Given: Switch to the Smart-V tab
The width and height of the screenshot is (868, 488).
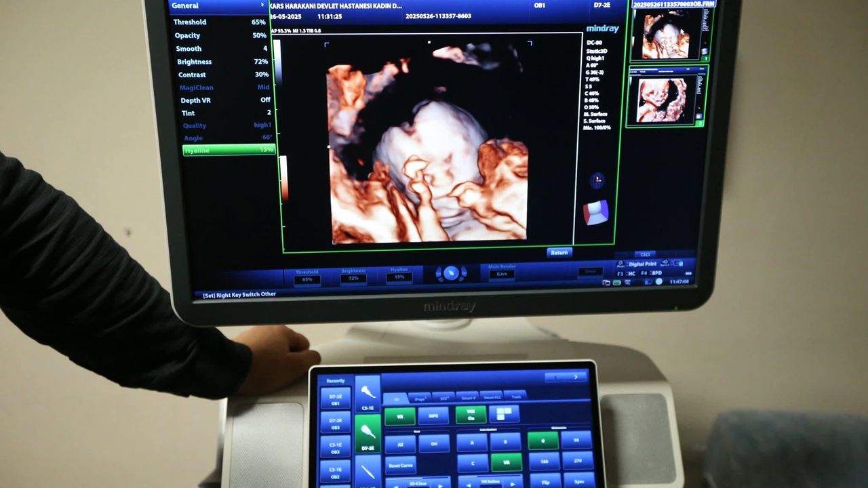Looking at the screenshot, I should click(x=467, y=396).
